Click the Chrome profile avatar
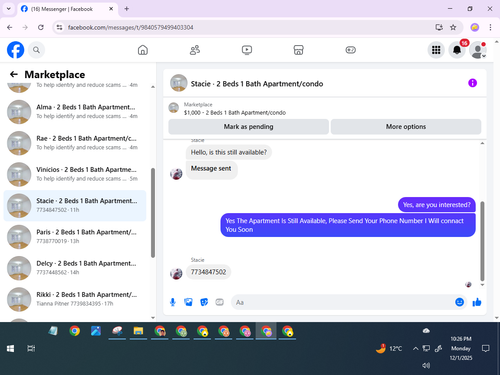This screenshot has height=375, width=500. (475, 27)
